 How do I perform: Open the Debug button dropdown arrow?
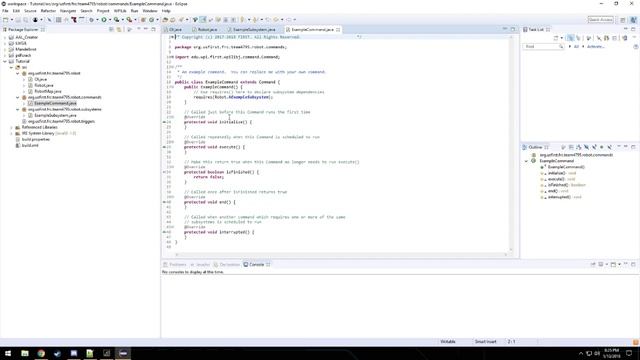pyautogui.click(x=97, y=20)
